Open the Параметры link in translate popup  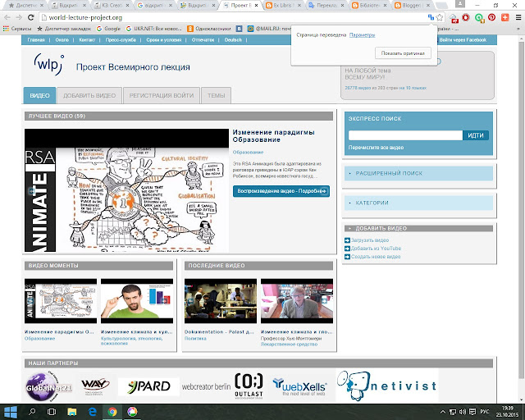[x=362, y=34]
